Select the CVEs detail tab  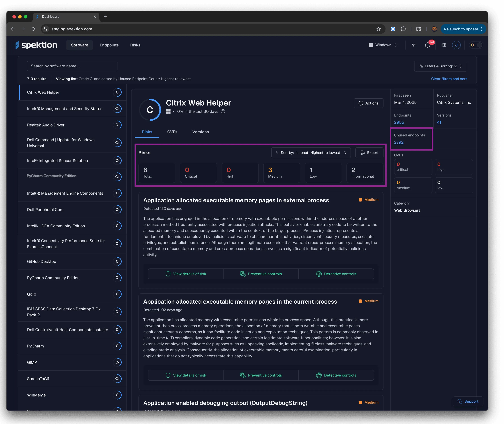(172, 132)
